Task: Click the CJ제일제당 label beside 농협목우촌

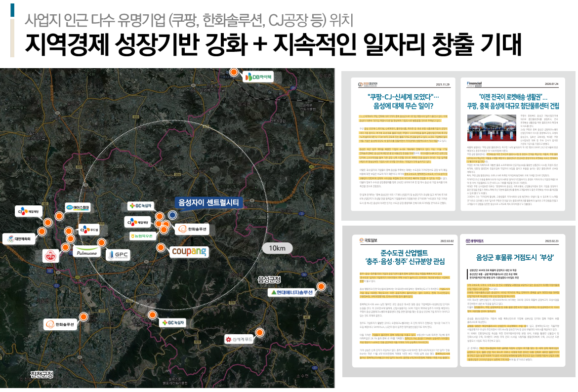Action: click(x=137, y=222)
